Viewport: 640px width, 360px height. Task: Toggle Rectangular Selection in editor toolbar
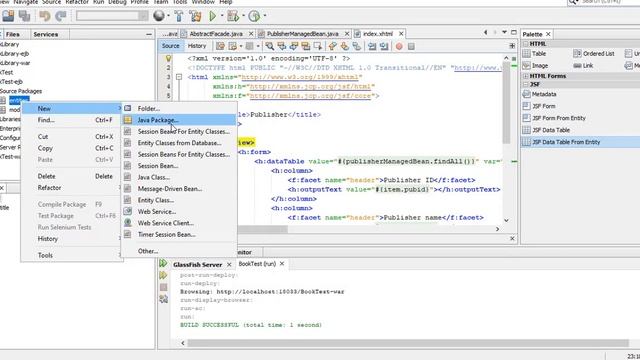coord(318,46)
